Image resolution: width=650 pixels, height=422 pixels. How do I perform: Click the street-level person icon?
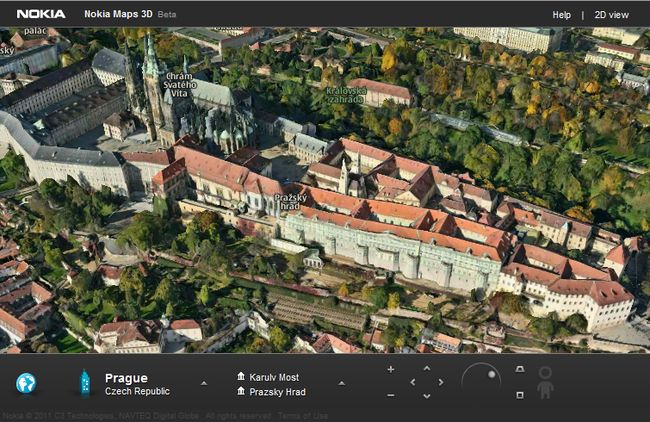546,382
